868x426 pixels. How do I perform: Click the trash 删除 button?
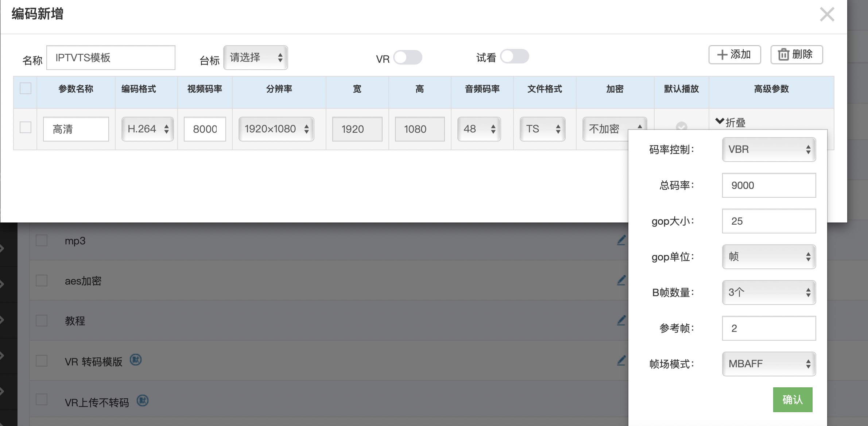[x=797, y=55]
